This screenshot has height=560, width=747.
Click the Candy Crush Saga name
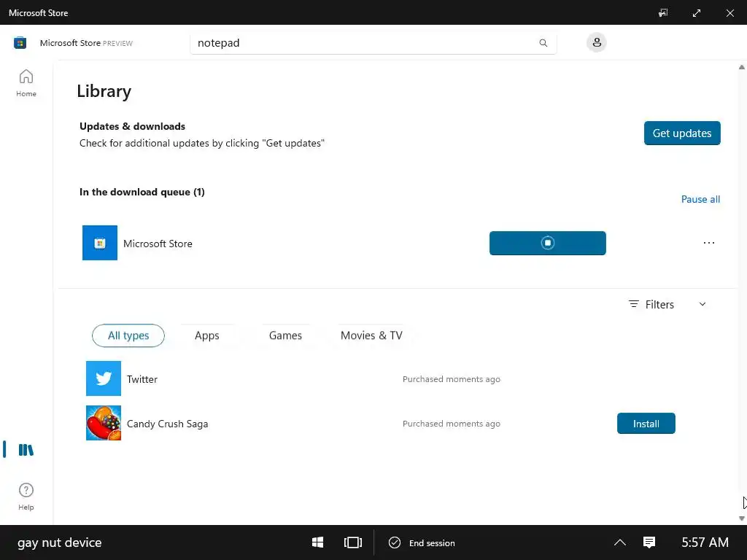coord(167,424)
